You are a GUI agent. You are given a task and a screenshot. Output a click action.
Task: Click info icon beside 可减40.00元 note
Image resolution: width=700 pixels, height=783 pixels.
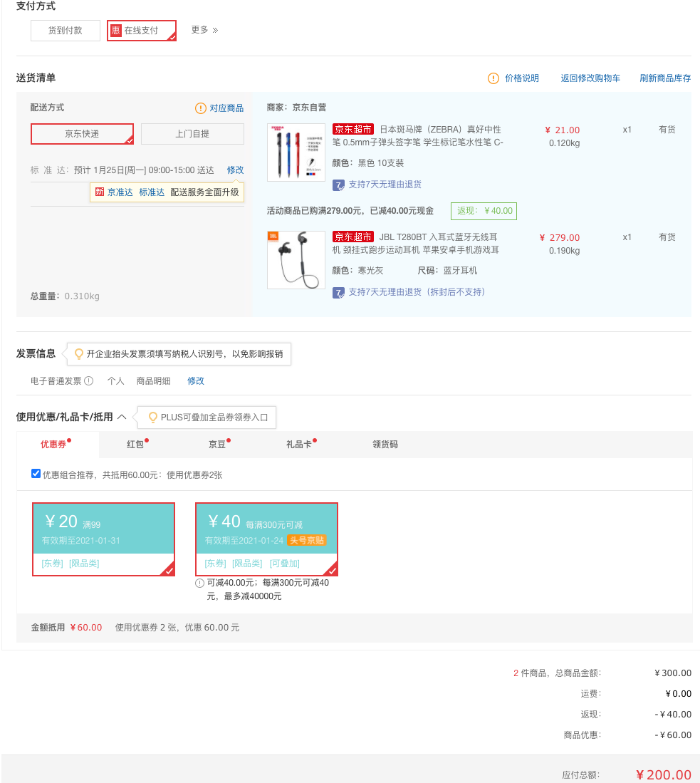point(199,584)
